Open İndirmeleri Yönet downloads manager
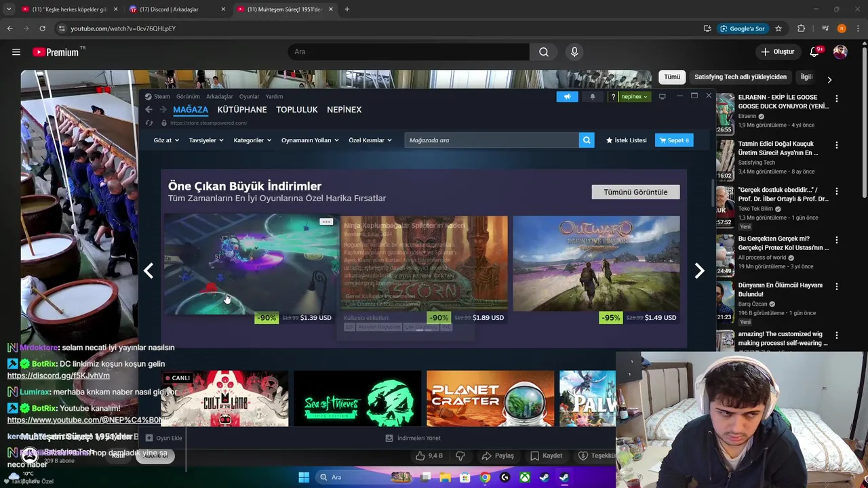The width and height of the screenshot is (868, 488). [413, 438]
